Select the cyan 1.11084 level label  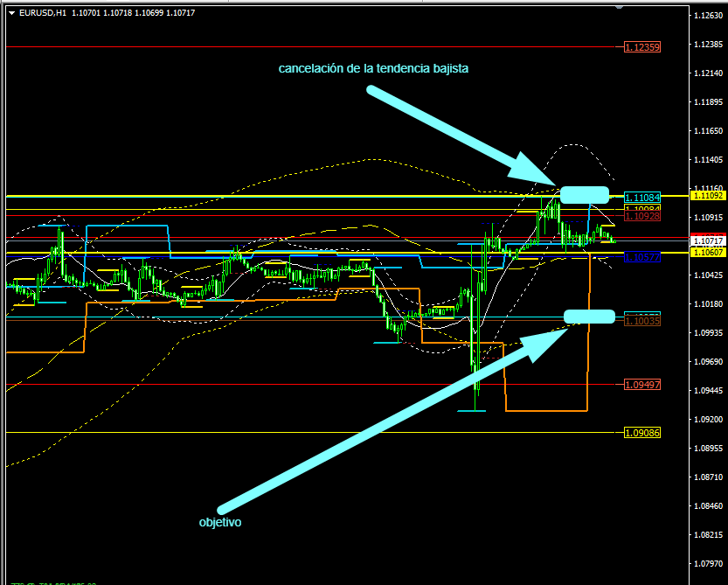point(642,197)
